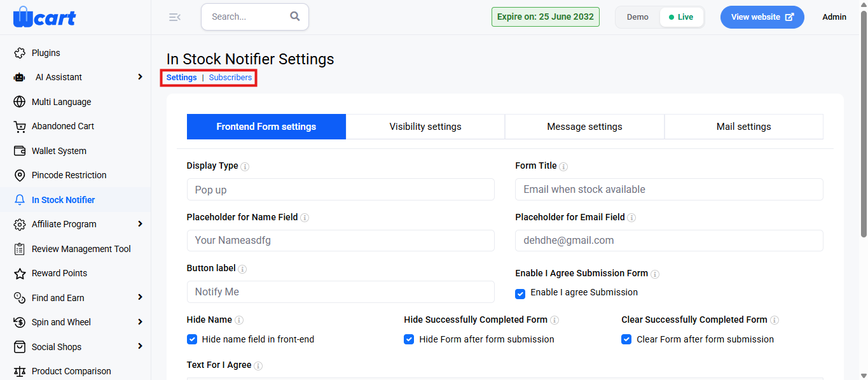Image resolution: width=868 pixels, height=380 pixels.
Task: Click the Abandoned Cart icon in the sidebar
Action: pos(20,126)
